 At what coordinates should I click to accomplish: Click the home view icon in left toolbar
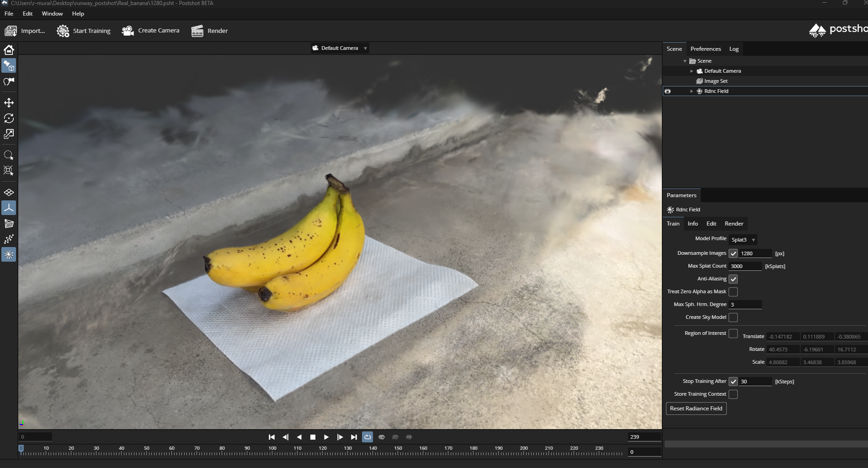point(9,50)
